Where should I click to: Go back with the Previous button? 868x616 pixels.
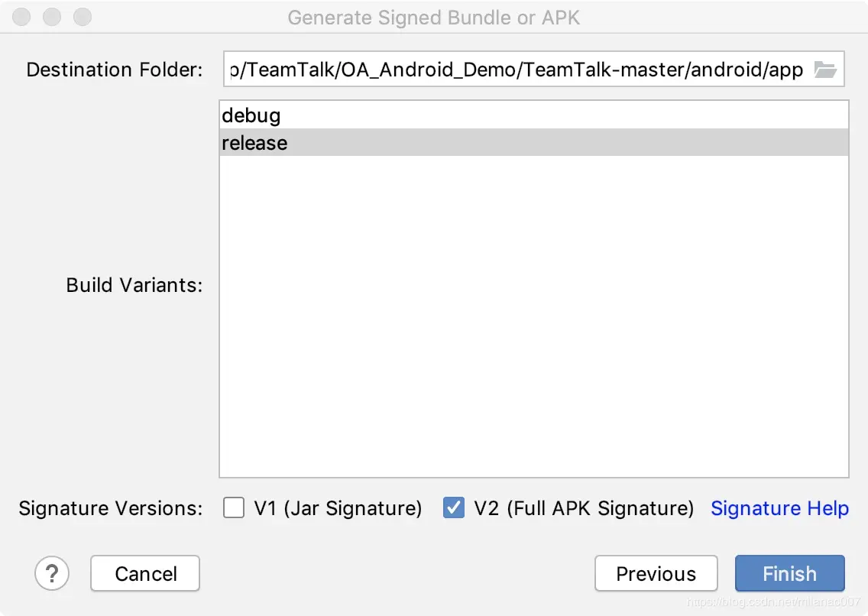click(x=656, y=573)
